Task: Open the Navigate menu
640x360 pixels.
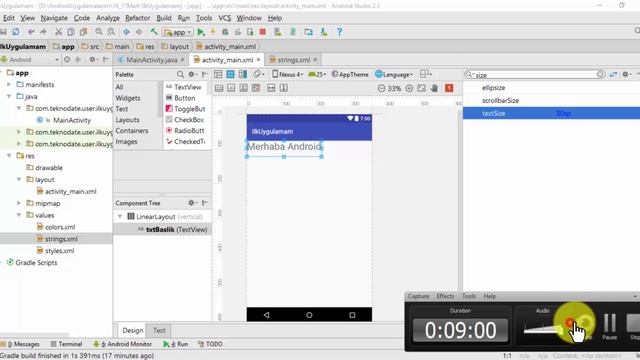Action: 54,18
